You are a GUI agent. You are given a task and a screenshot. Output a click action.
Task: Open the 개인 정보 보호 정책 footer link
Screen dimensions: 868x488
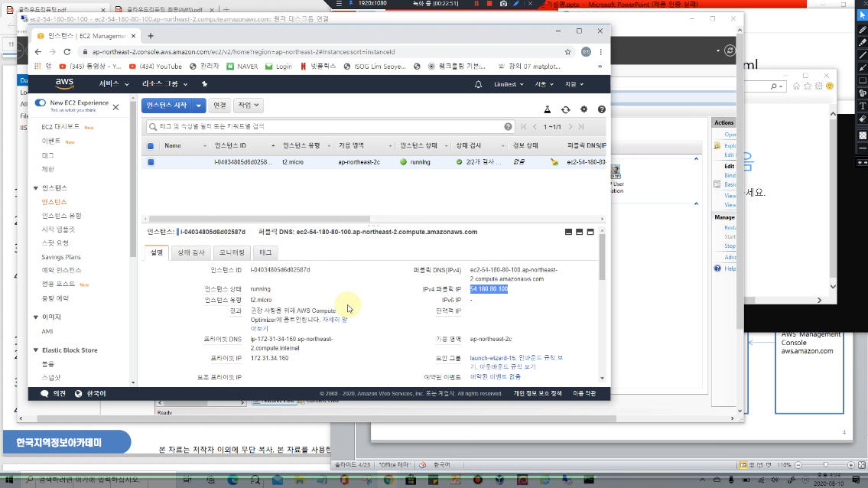click(538, 393)
